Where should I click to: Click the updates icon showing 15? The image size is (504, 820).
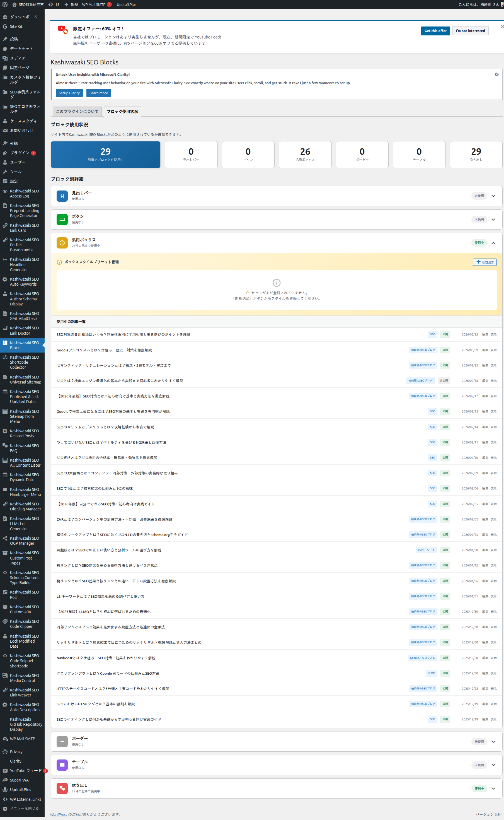tap(54, 4)
